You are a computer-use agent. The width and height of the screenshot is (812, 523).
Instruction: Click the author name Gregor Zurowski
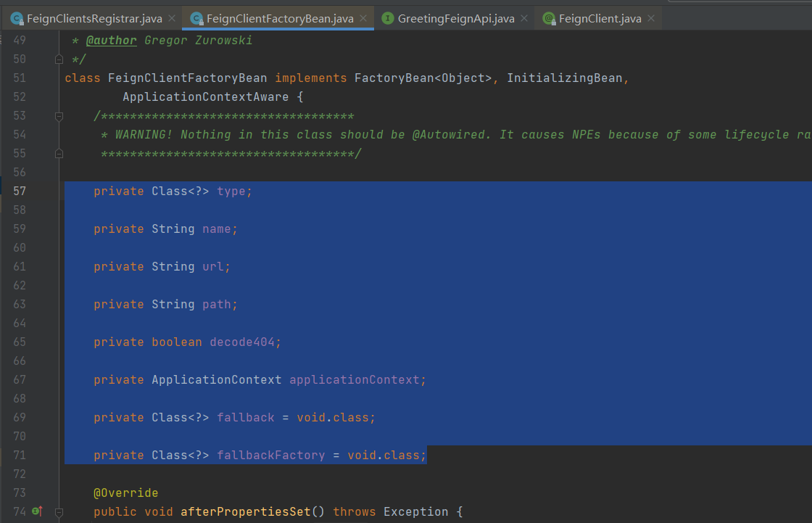pos(199,41)
